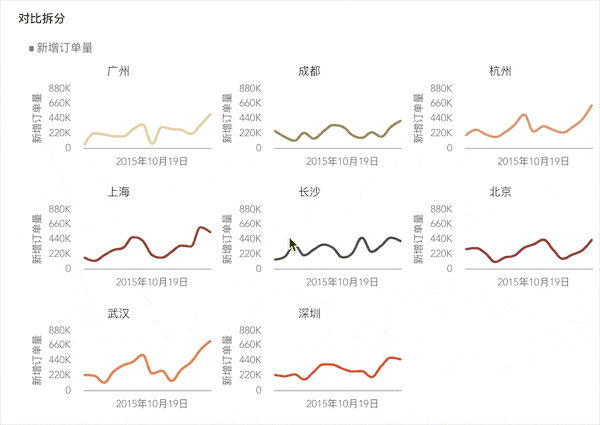
Task: Click the 新增订单量 legend label text
Action: pyautogui.click(x=65, y=47)
